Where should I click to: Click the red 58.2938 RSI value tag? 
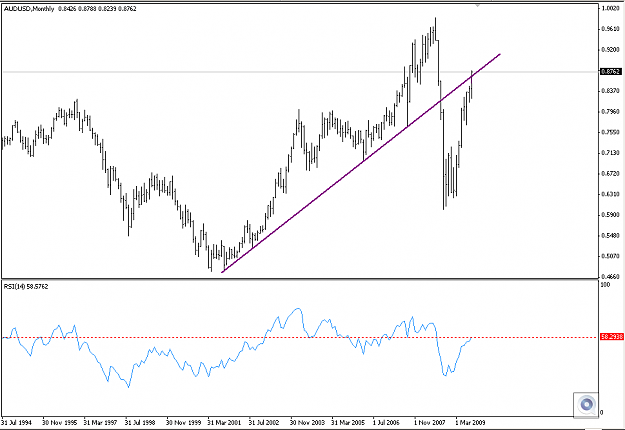click(612, 337)
